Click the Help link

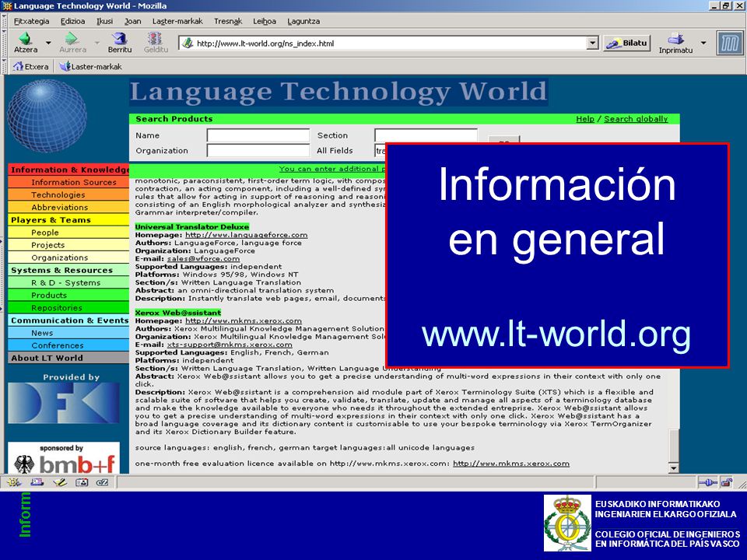pyautogui.click(x=585, y=119)
